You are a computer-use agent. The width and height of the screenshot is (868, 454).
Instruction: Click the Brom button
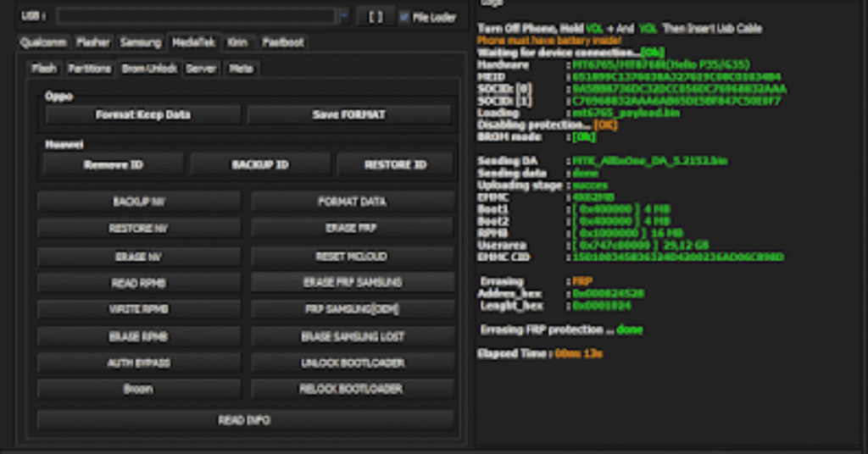coord(139,389)
